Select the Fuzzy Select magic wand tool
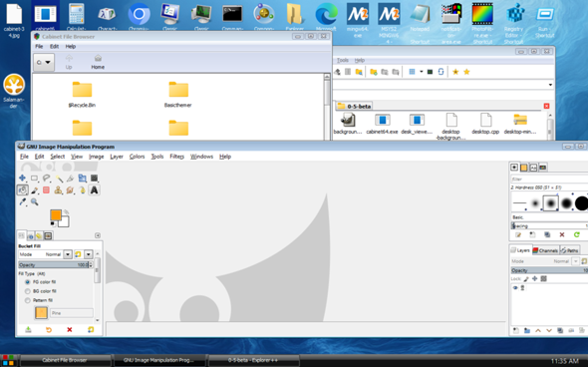This screenshot has height=367, width=588. point(59,178)
